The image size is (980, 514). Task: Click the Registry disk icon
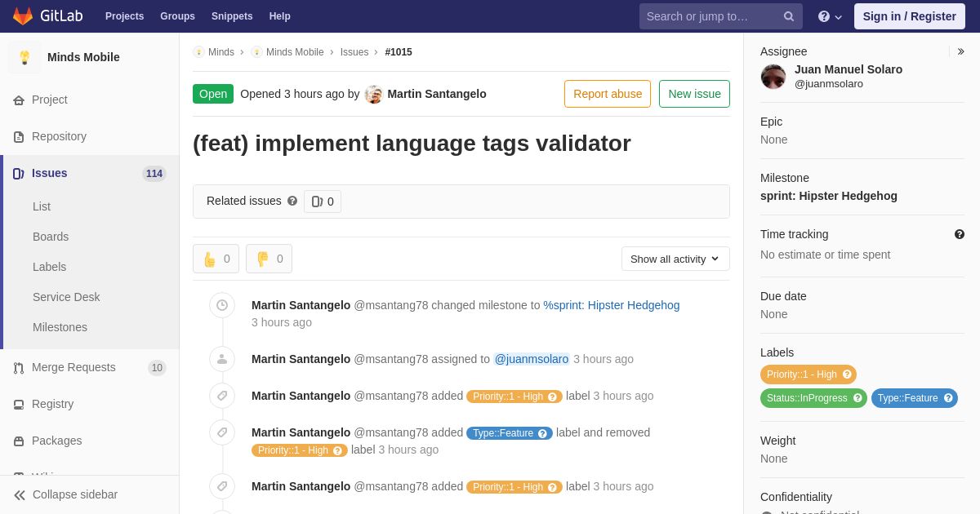tap(19, 405)
